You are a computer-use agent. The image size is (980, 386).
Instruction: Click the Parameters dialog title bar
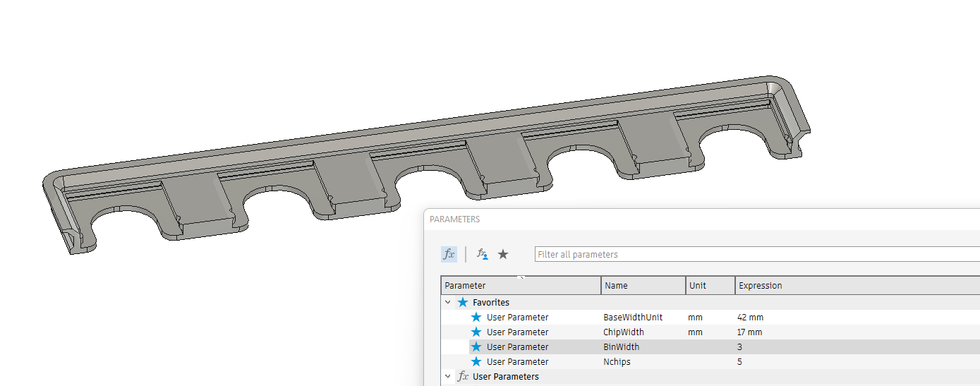click(x=702, y=219)
